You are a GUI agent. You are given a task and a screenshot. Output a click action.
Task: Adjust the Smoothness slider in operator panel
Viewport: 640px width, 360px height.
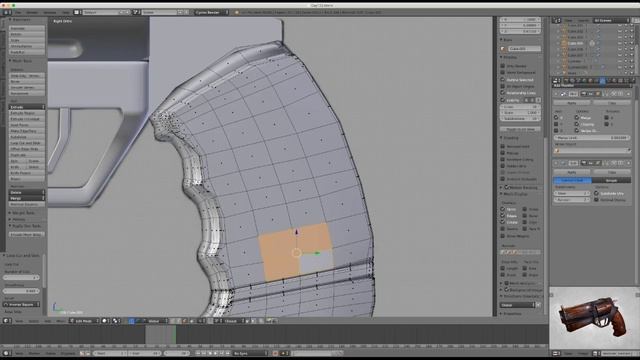[x=21, y=291]
